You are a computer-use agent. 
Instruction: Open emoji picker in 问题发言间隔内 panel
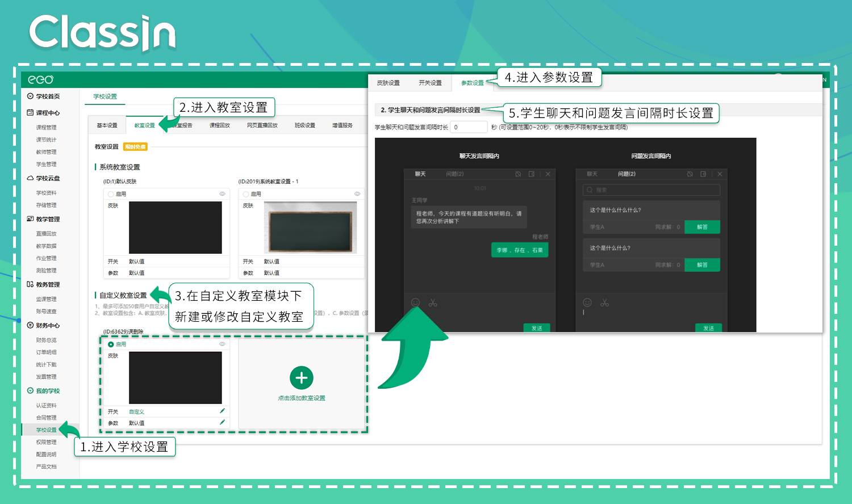(x=587, y=303)
